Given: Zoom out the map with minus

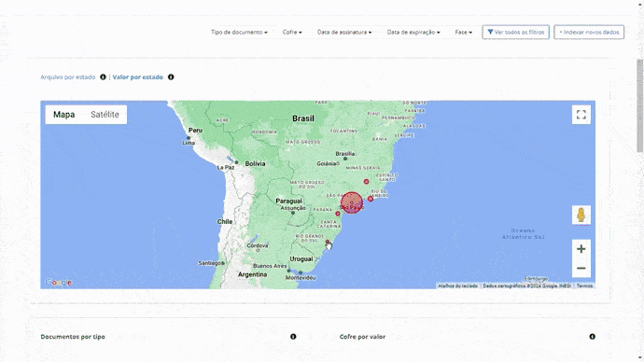Looking at the screenshot, I should [x=581, y=268].
